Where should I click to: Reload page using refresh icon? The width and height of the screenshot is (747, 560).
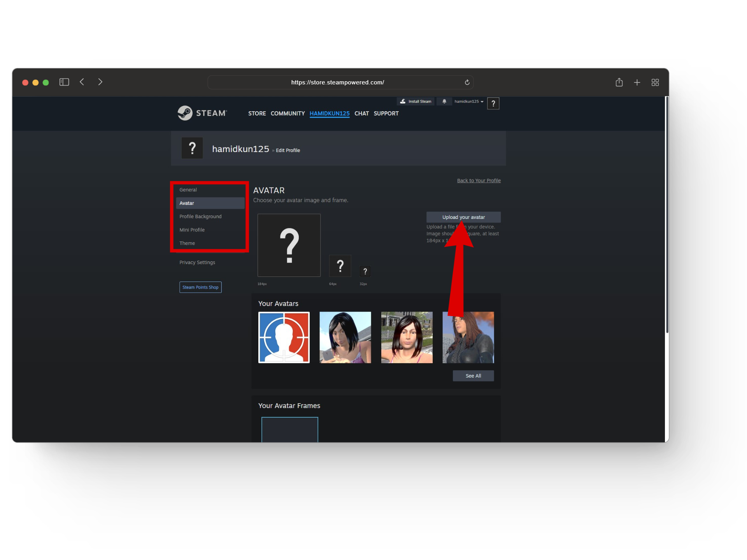pyautogui.click(x=467, y=82)
